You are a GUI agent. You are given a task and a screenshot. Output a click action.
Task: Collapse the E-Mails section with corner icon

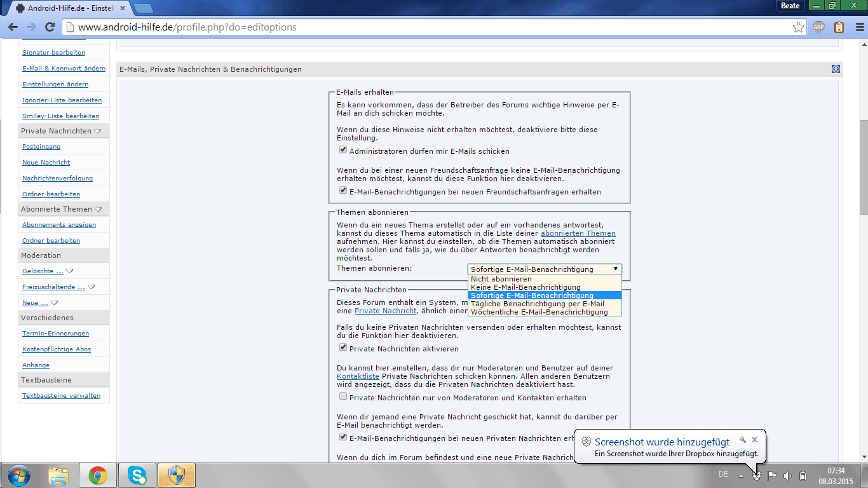[836, 69]
